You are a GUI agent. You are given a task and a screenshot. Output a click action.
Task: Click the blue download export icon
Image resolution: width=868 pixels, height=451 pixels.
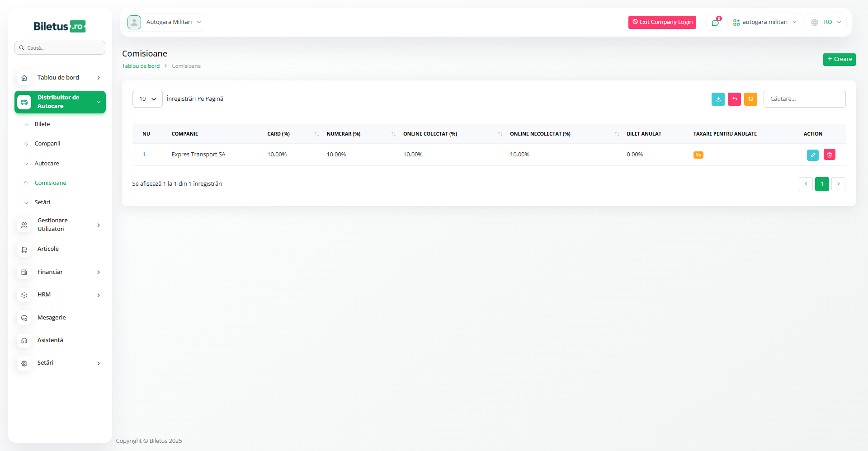718,99
